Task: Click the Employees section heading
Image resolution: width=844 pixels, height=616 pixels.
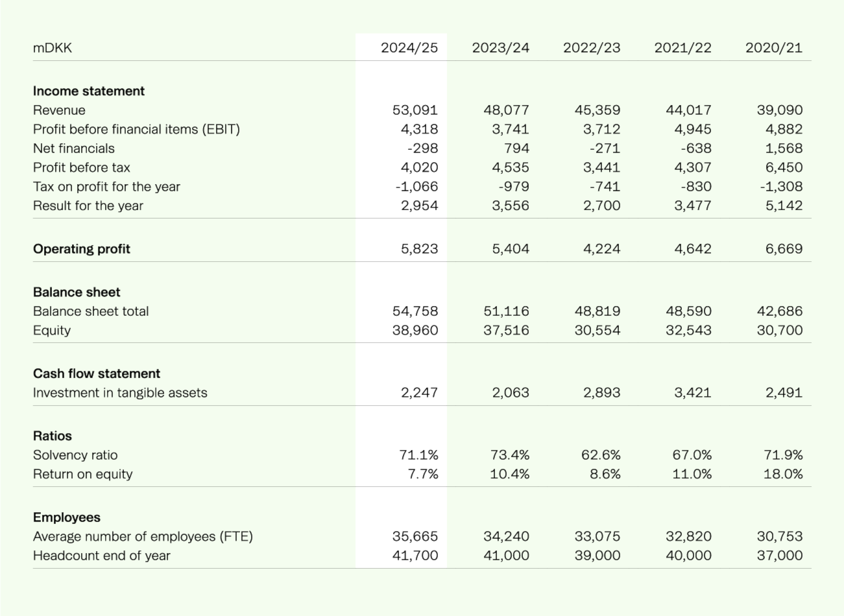Action: (67, 517)
